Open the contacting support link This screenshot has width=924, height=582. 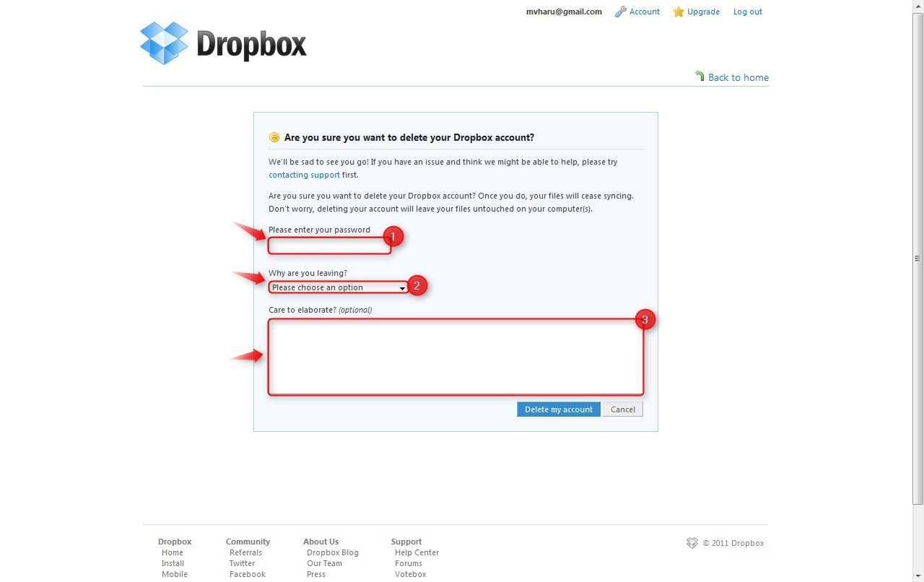[304, 175]
